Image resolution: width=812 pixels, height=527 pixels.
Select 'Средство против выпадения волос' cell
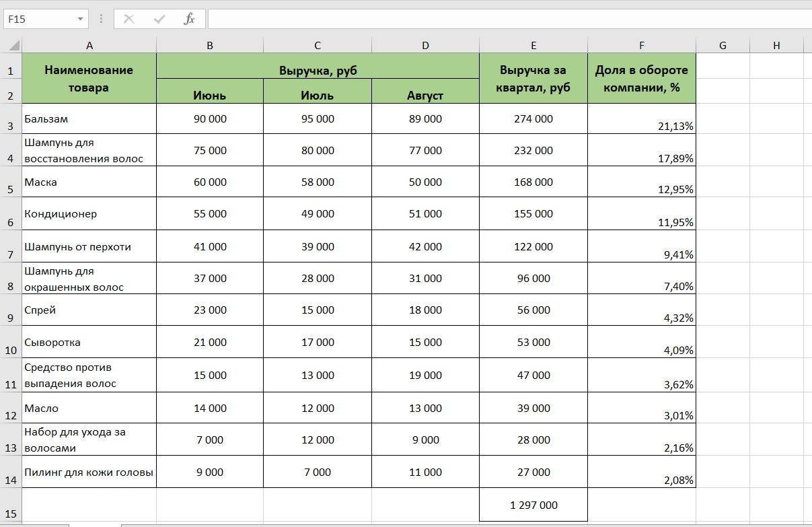click(89, 375)
